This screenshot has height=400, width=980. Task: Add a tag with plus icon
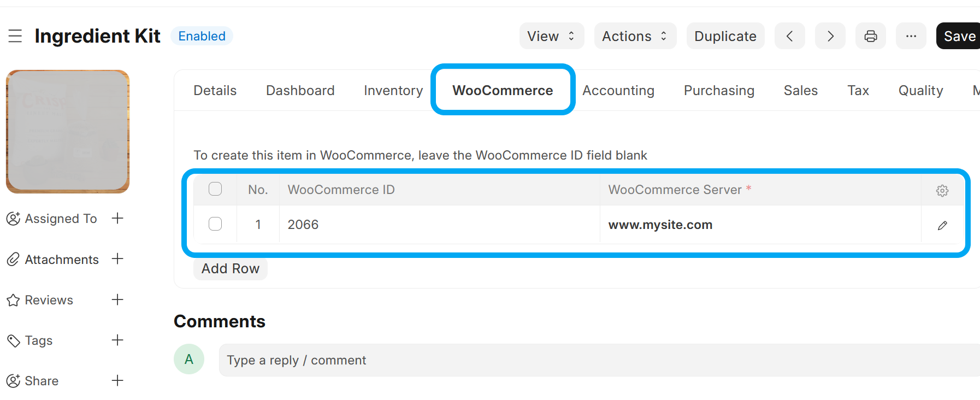117,340
